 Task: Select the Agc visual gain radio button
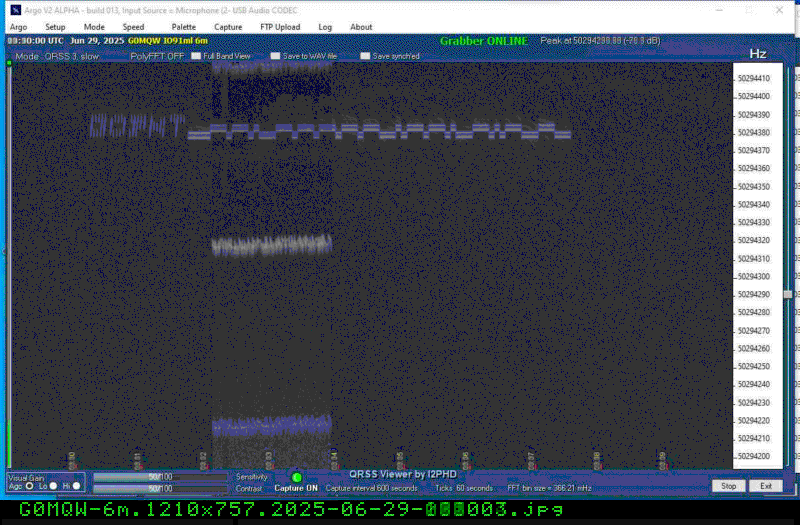point(30,486)
